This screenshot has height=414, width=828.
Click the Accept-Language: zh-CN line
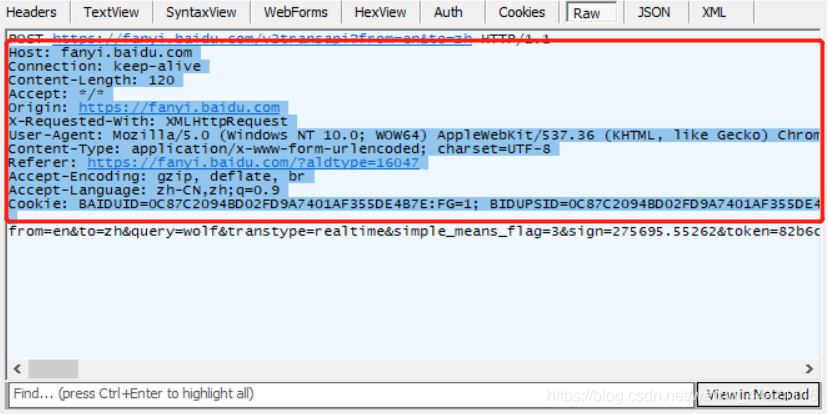(144, 190)
